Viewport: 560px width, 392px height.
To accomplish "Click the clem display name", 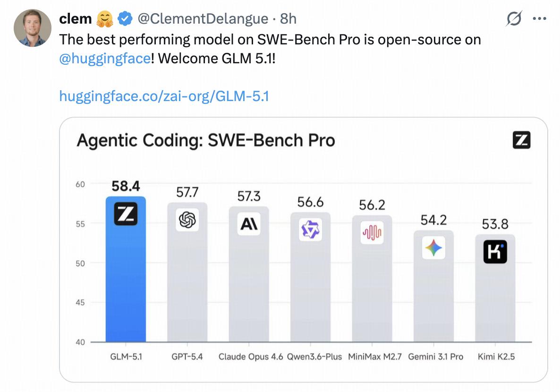I will tap(76, 19).
